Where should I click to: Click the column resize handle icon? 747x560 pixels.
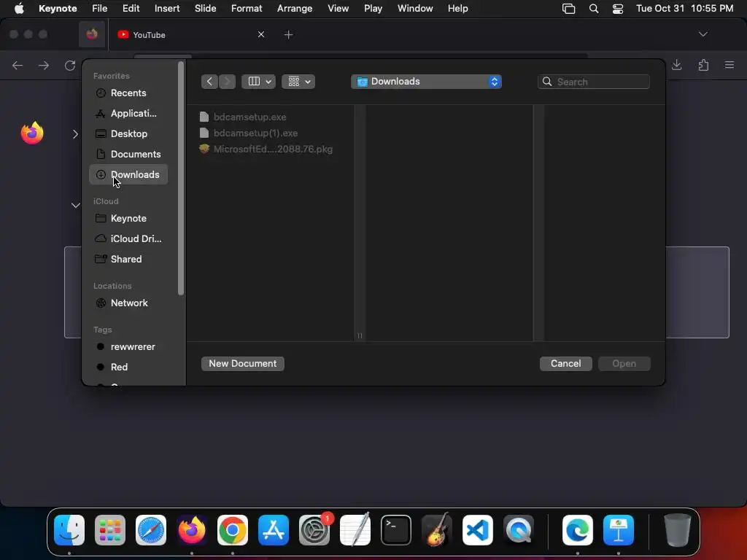coord(360,335)
